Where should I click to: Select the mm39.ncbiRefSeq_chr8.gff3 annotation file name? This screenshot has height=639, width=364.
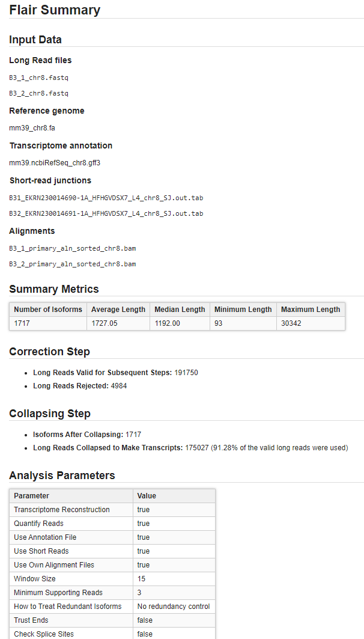pyautogui.click(x=50, y=163)
